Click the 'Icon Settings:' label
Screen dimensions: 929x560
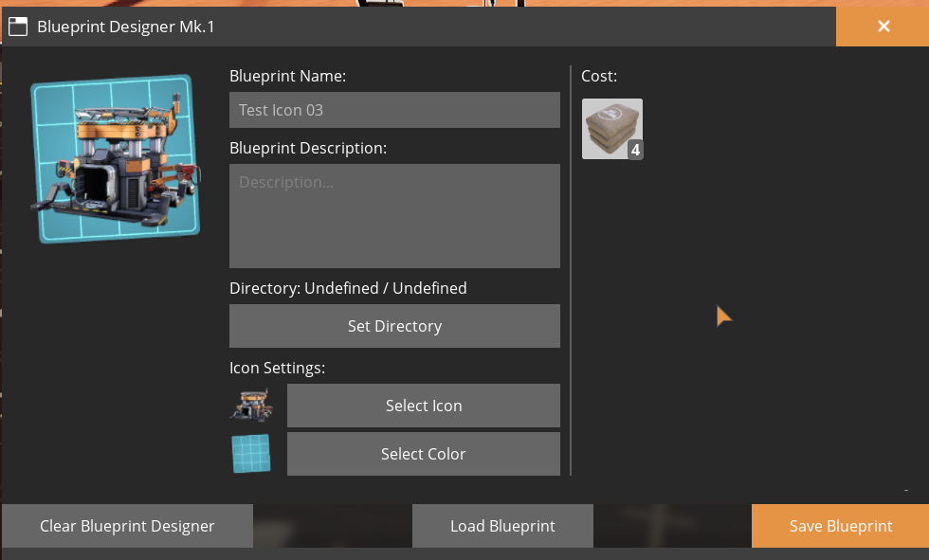[277, 369]
